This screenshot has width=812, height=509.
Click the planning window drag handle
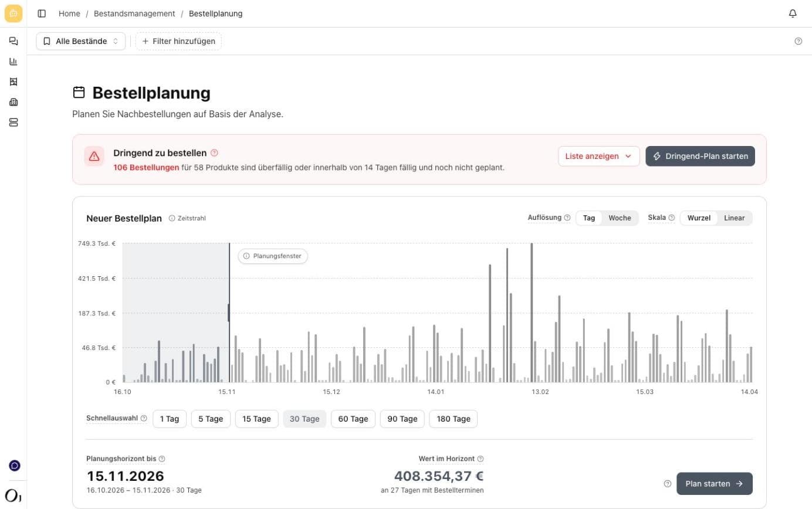click(229, 313)
